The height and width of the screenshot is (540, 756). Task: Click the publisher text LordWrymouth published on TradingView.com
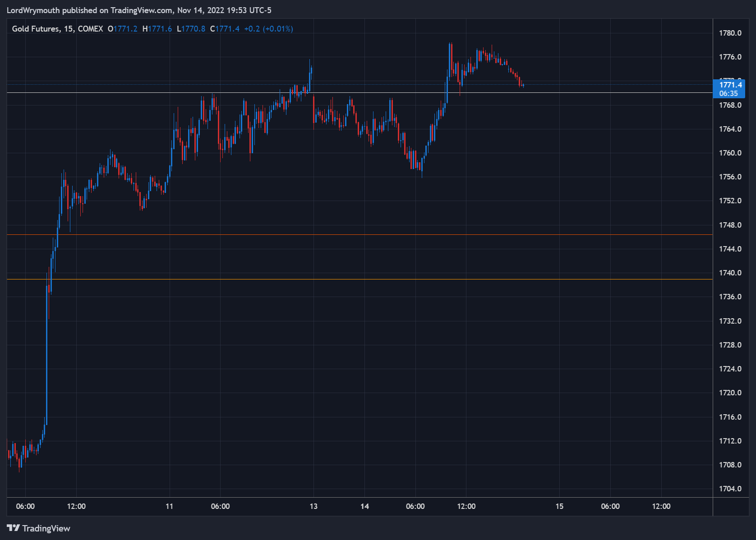[x=90, y=10]
